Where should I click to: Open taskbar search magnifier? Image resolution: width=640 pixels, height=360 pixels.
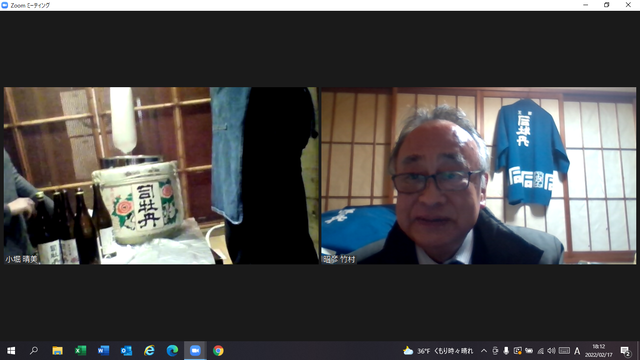pyautogui.click(x=34, y=351)
